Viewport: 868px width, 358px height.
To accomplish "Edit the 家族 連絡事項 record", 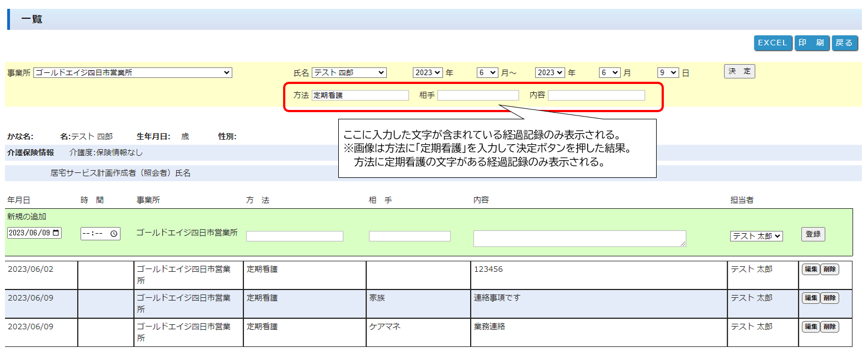I will click(x=811, y=298).
